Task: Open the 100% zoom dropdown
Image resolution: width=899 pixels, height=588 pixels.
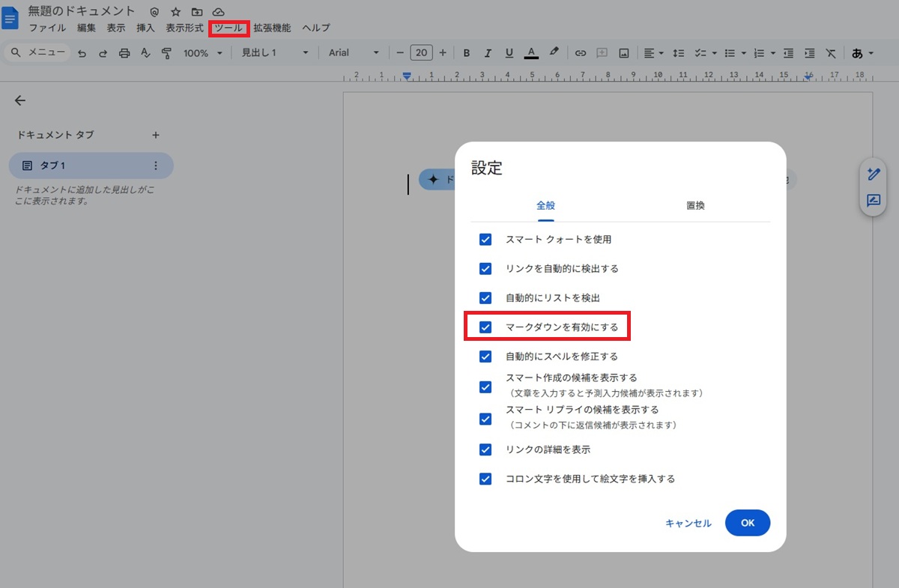Action: pyautogui.click(x=204, y=53)
